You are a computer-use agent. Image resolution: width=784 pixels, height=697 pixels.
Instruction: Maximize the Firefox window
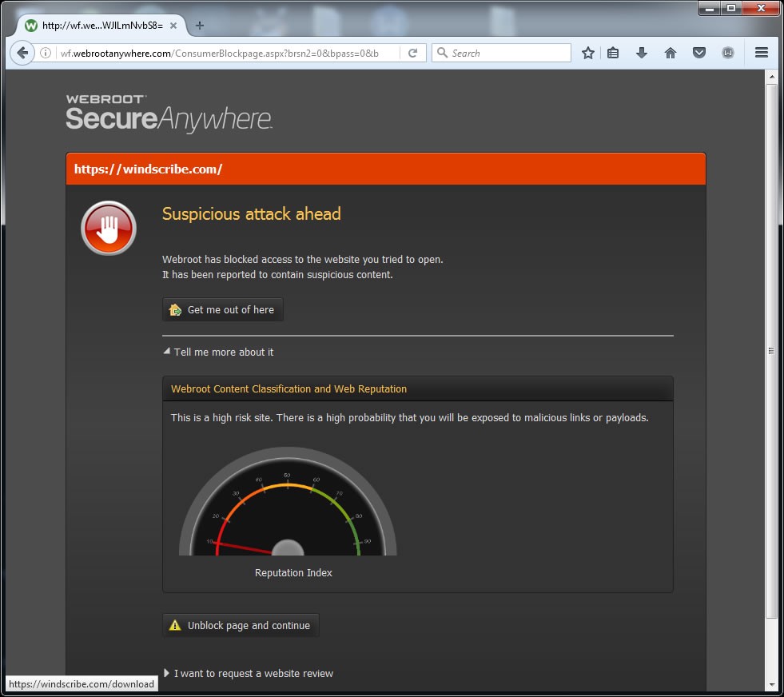pyautogui.click(x=731, y=9)
